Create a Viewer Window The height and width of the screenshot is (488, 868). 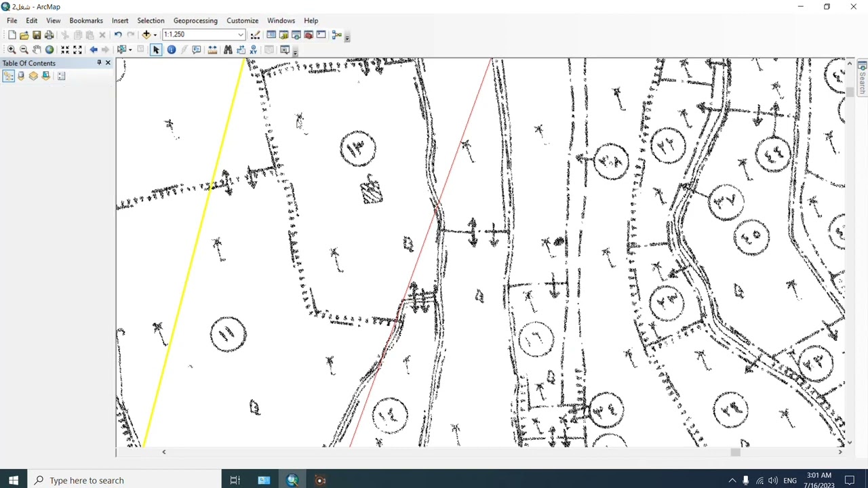coord(284,49)
